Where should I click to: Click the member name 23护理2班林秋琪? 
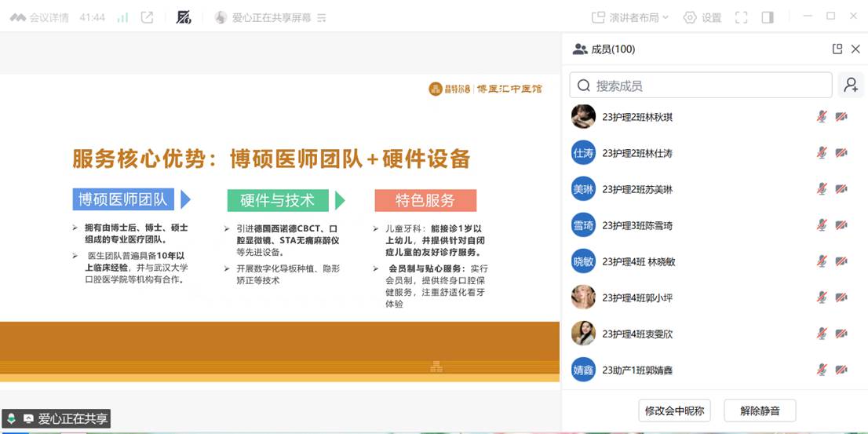(x=638, y=118)
